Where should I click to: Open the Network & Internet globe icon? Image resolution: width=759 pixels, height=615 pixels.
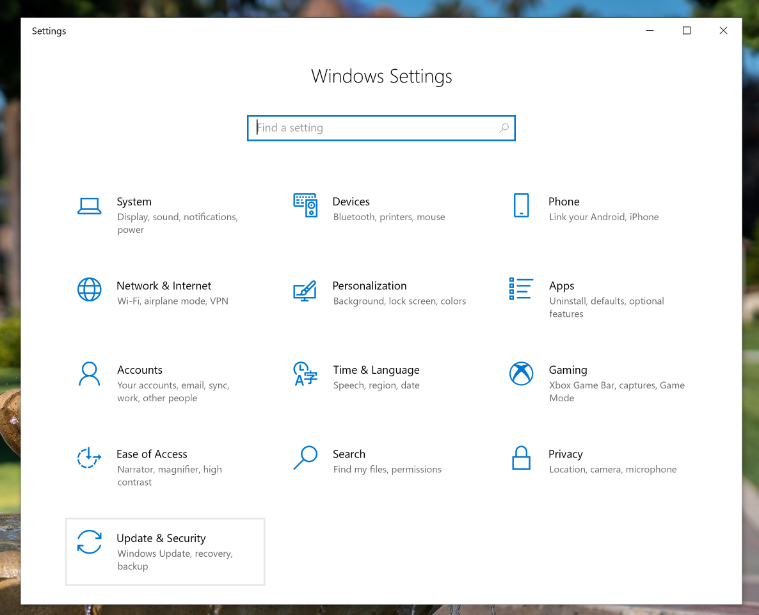coord(90,289)
